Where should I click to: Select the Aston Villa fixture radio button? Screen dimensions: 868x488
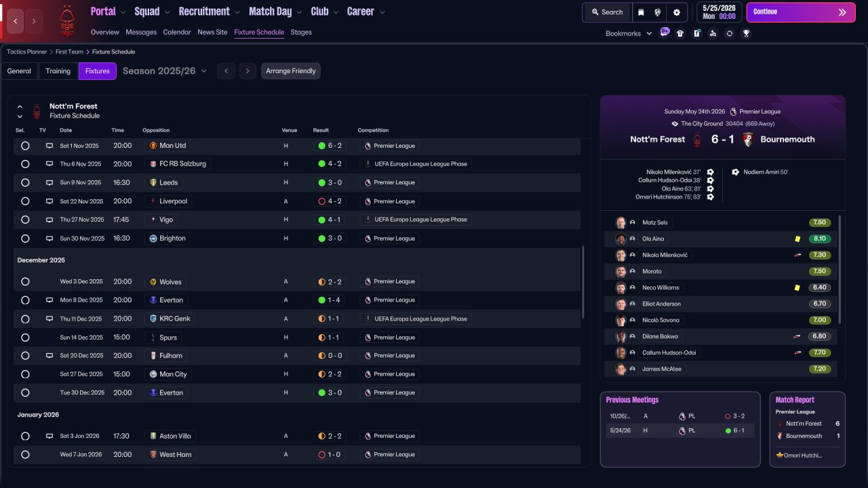tap(25, 436)
